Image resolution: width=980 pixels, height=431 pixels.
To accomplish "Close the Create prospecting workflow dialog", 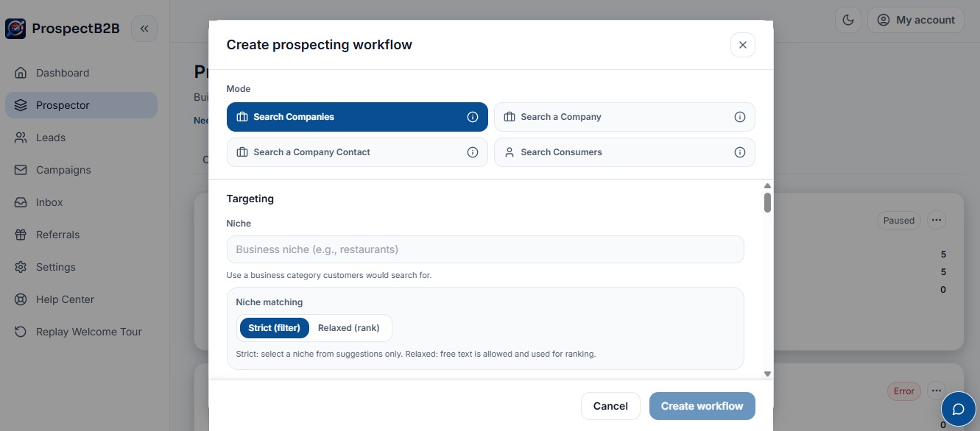I will click(742, 45).
